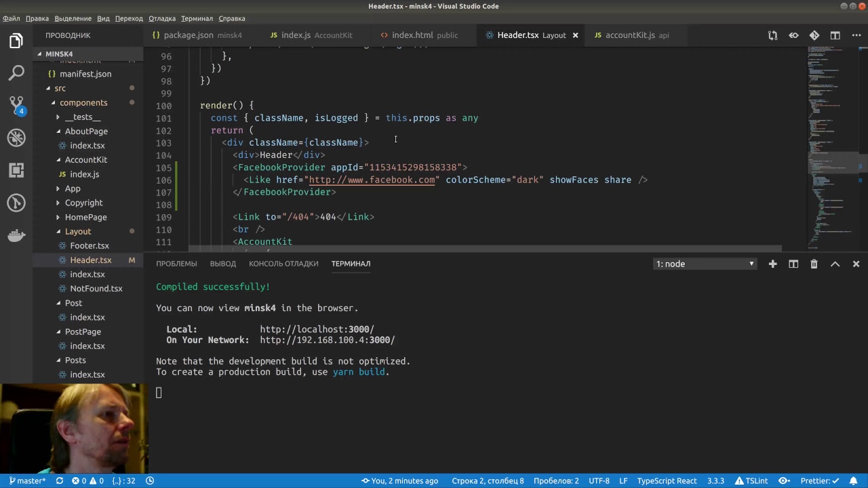Screen dimensions: 868x488
Task: Change language mode 'TypeScript React'
Action: click(x=667, y=481)
